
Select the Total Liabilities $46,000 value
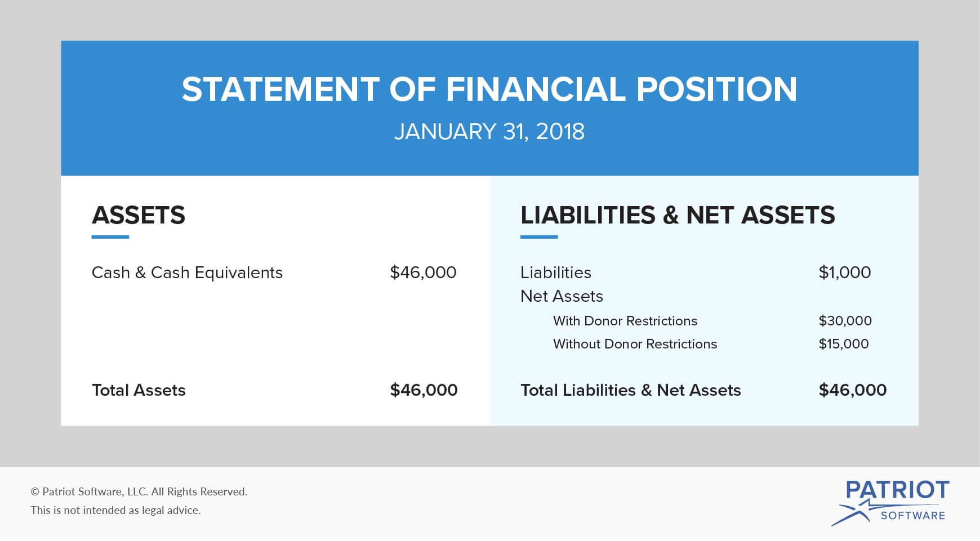(x=853, y=390)
